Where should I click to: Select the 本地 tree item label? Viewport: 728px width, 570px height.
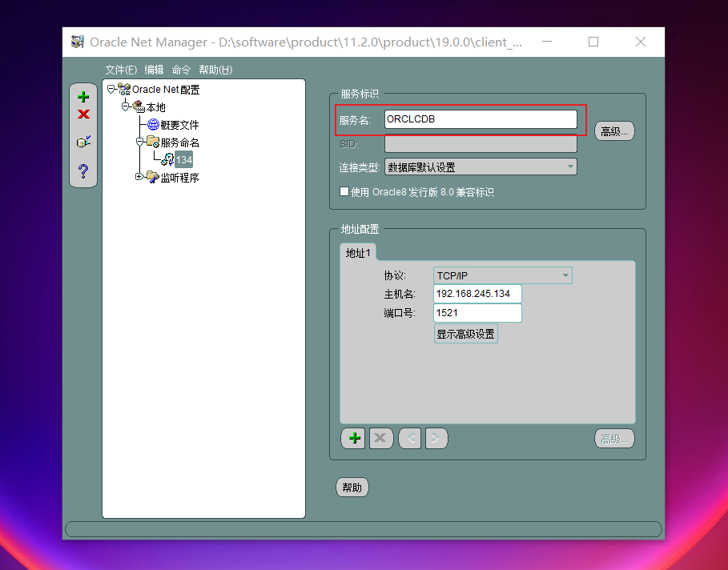pyautogui.click(x=156, y=107)
